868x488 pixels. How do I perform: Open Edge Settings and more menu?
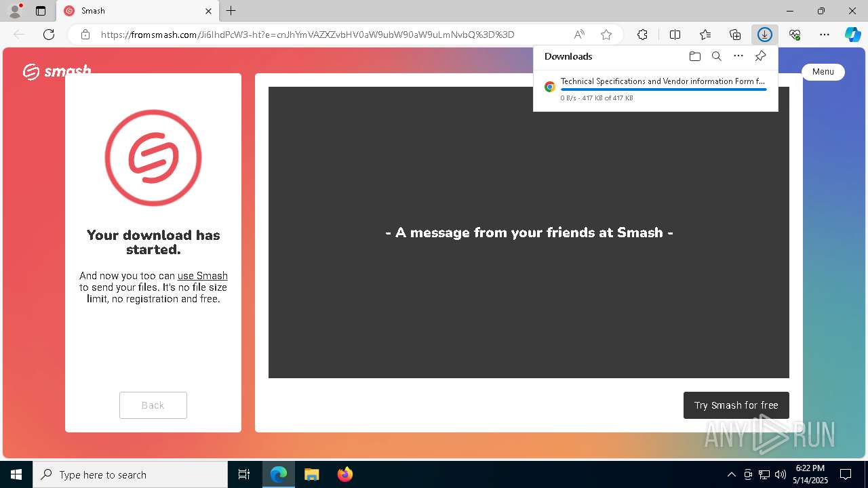(825, 35)
